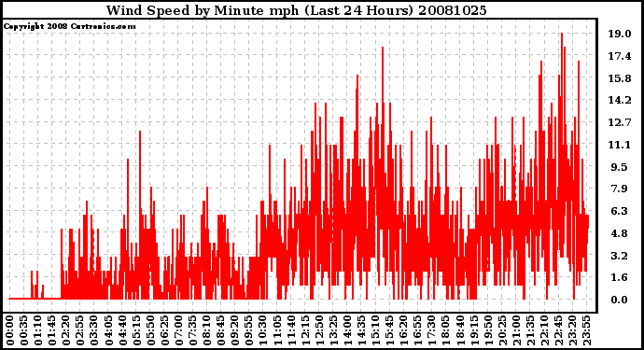Click the 02:20 time label
Image resolution: width=644 pixels, height=350 pixels.
tap(66, 330)
